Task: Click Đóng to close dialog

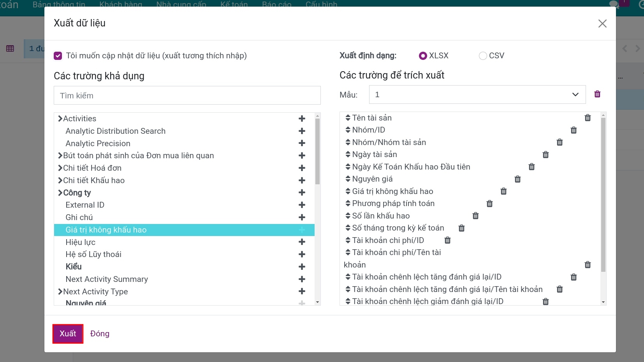Action: 100,334
